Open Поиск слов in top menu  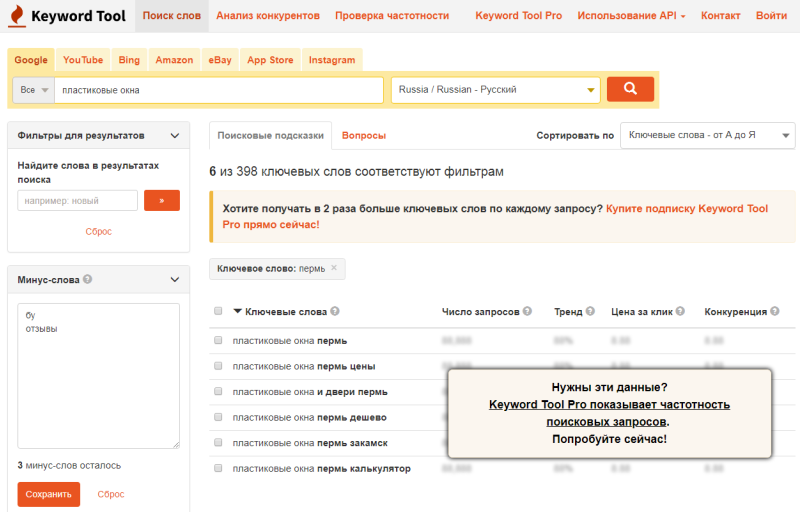[x=171, y=16]
